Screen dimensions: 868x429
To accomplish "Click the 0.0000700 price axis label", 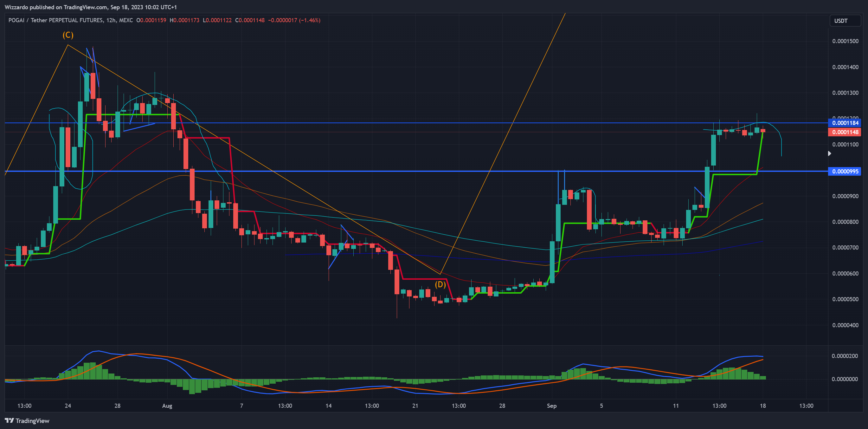I will pyautogui.click(x=845, y=248).
